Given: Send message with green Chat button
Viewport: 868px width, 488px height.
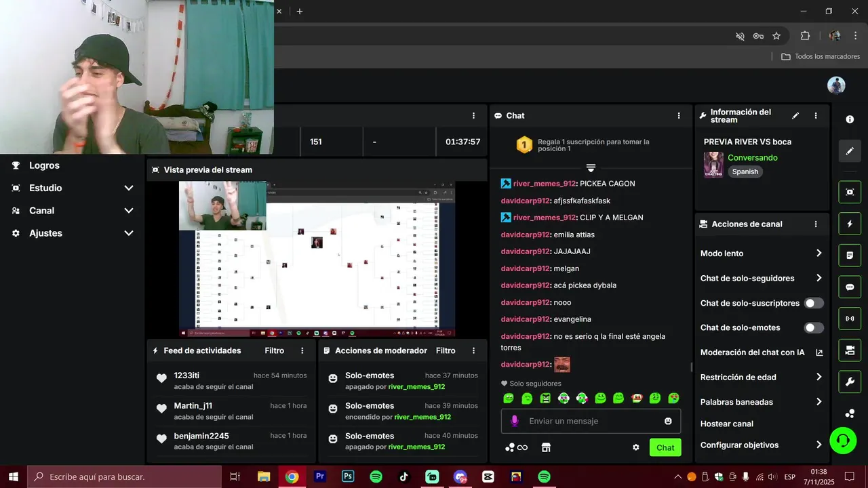Looking at the screenshot, I should point(665,447).
